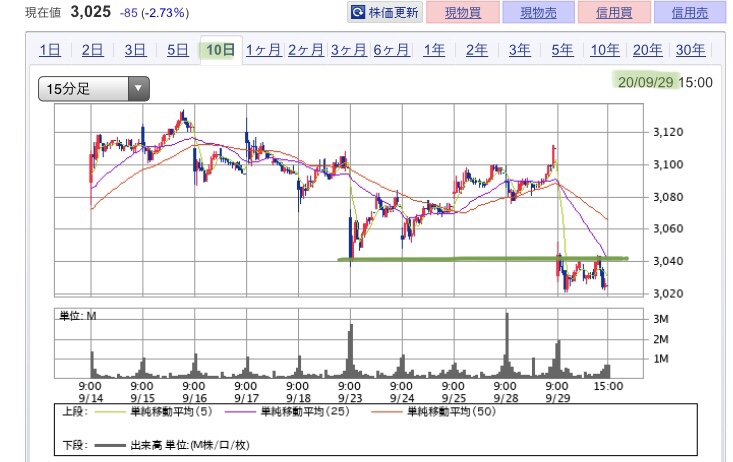This screenshot has width=733, height=462.
Task: Click the 単位: M volume unit label
Action: pos(78,316)
